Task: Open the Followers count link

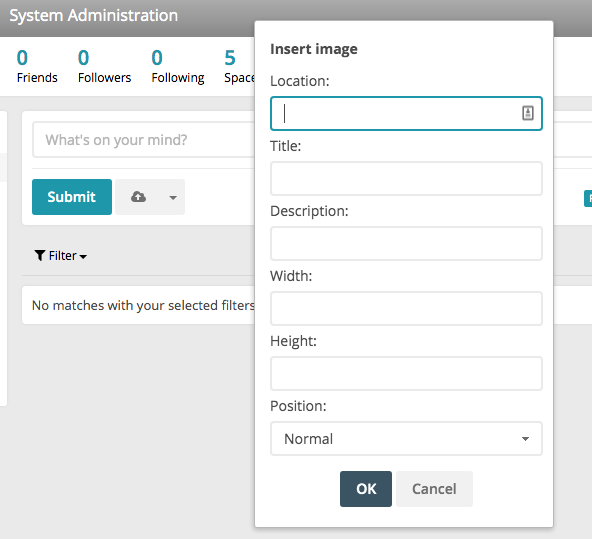Action: pos(104,66)
